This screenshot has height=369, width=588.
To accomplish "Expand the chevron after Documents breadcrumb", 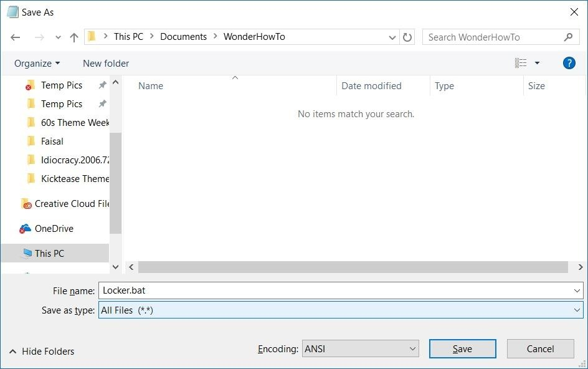I will [216, 36].
